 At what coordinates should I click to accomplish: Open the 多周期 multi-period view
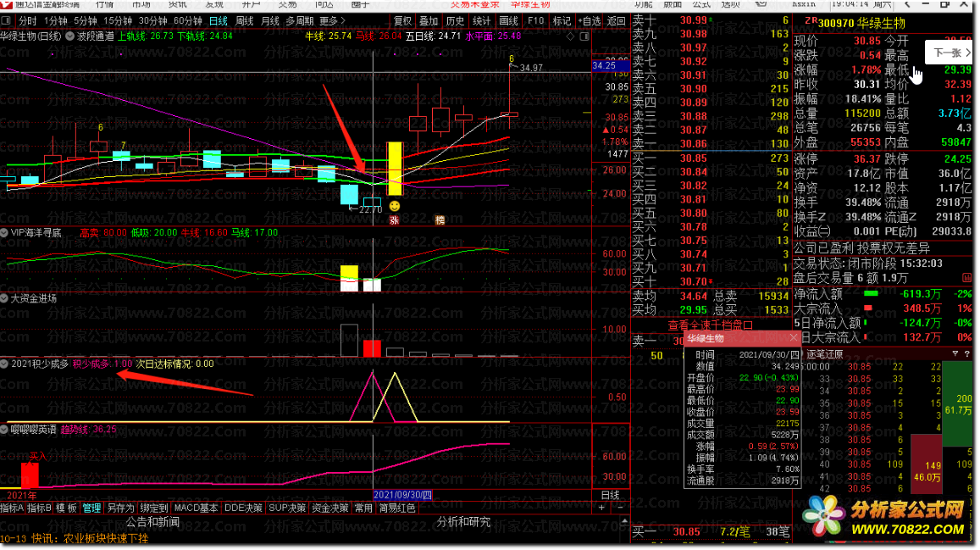(299, 20)
